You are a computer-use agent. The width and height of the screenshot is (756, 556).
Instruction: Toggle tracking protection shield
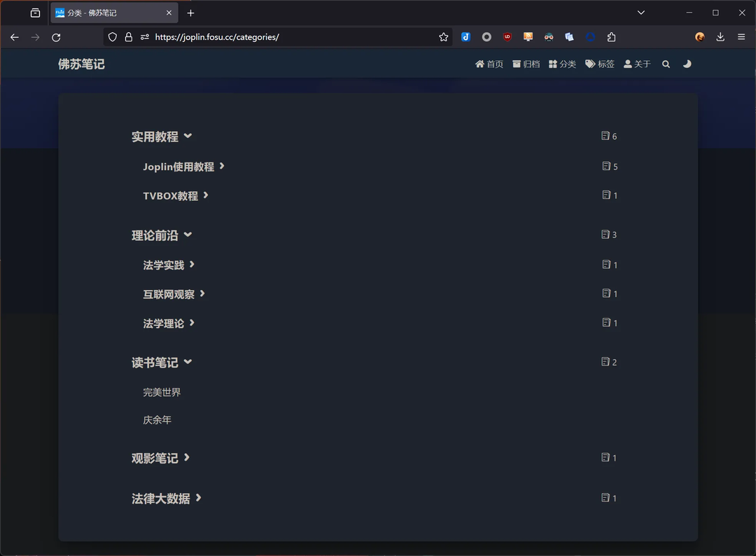pyautogui.click(x=113, y=36)
